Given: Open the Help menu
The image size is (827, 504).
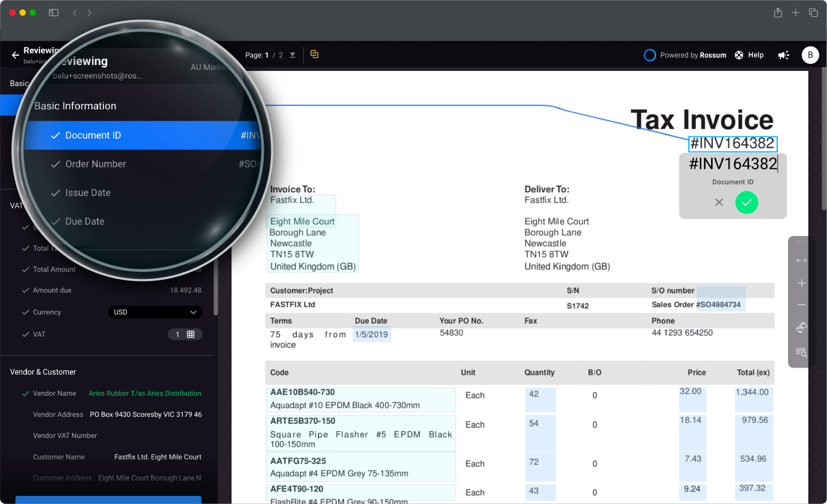Looking at the screenshot, I should click(x=750, y=55).
